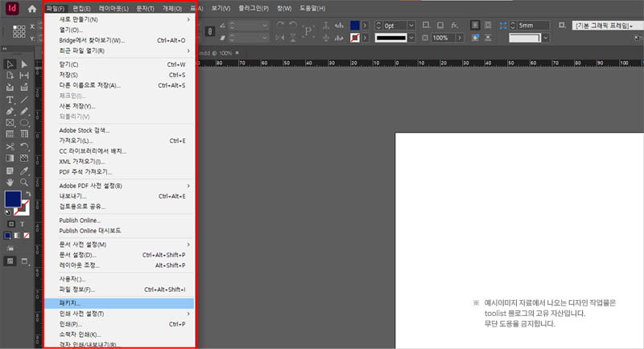Choose Adobe Stock 검색... menu entry
This screenshot has height=349, width=644.
click(x=119, y=130)
